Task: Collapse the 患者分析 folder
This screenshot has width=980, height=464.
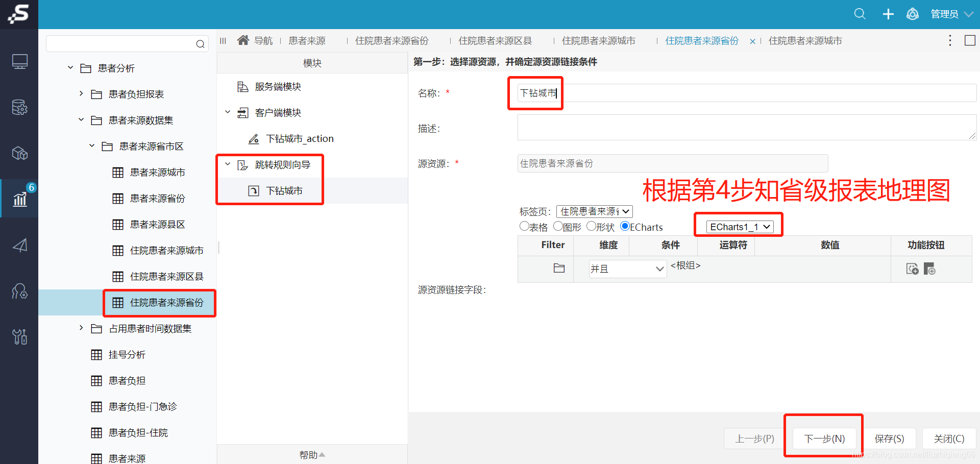Action: click(70, 68)
